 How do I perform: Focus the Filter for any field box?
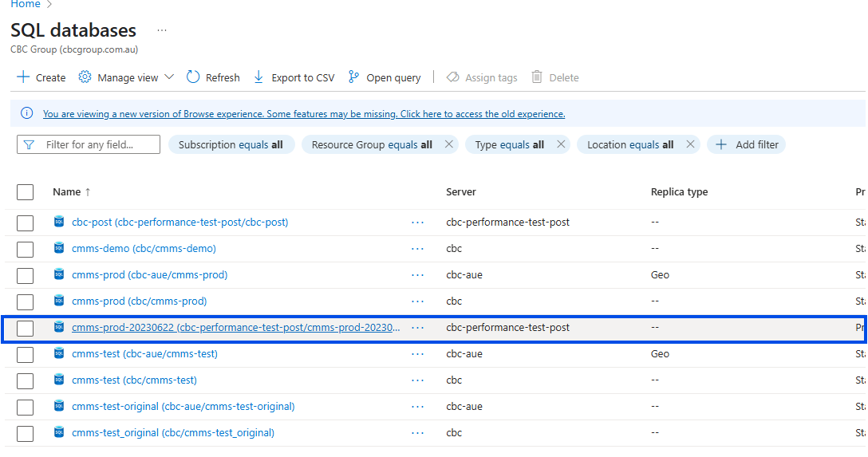pyautogui.click(x=96, y=144)
